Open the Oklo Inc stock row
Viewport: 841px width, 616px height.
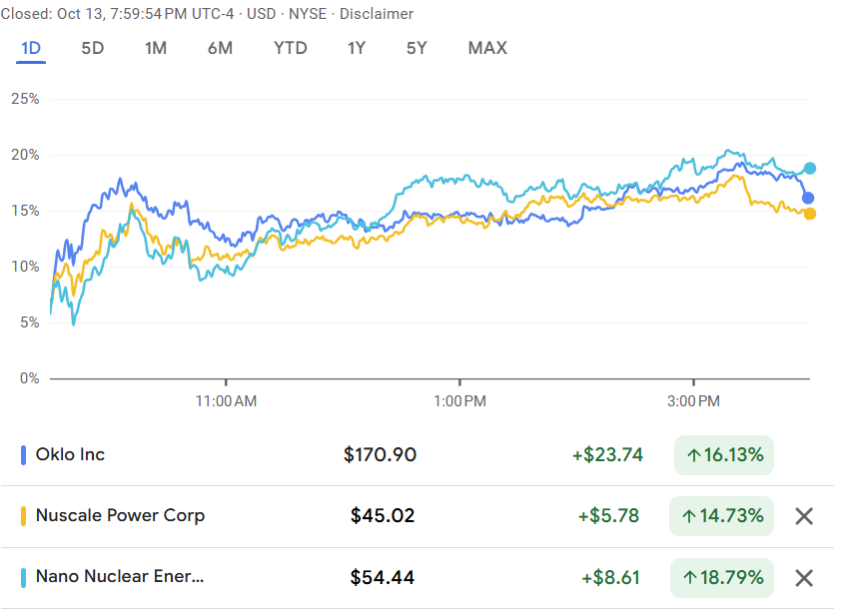70,455
